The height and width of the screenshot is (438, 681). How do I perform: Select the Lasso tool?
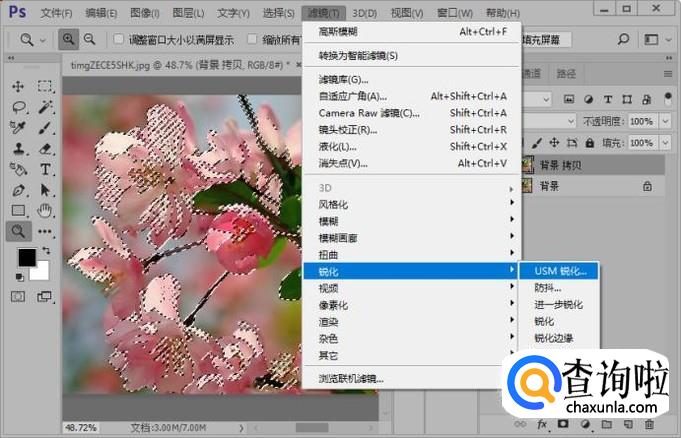[x=19, y=107]
